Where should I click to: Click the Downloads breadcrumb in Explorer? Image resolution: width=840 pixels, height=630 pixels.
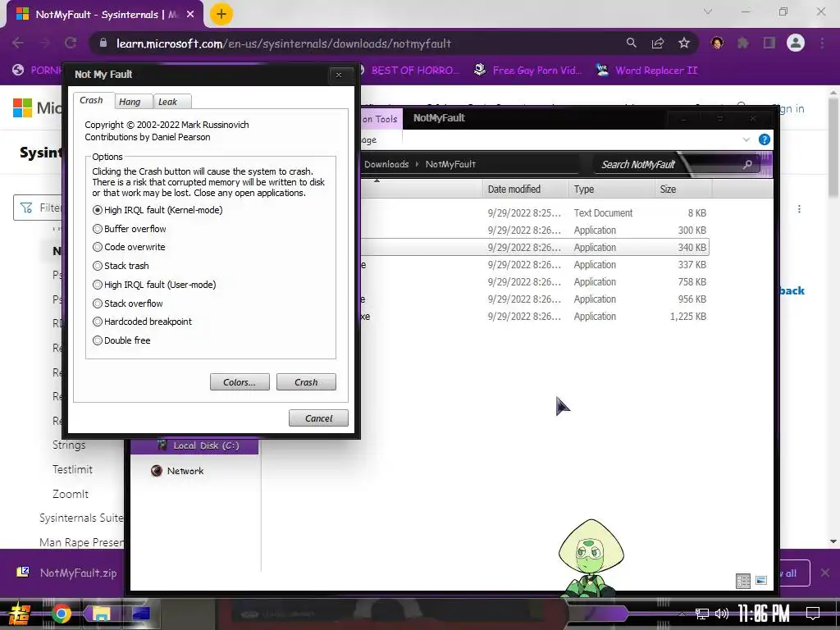point(386,164)
